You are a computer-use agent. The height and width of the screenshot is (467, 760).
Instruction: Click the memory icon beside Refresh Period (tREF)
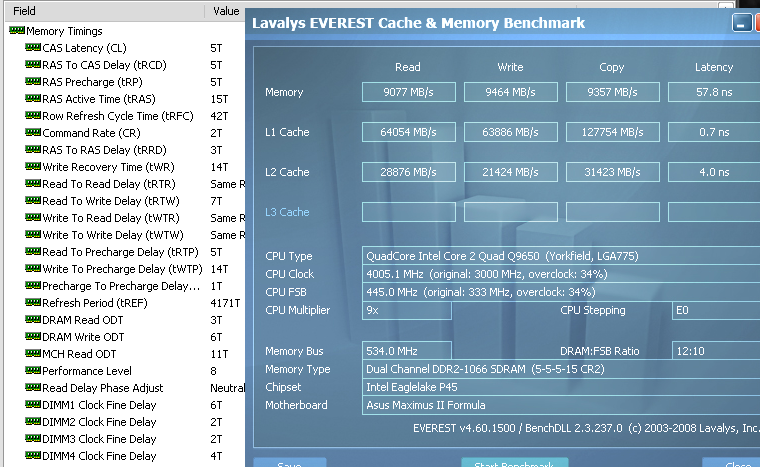click(x=33, y=302)
